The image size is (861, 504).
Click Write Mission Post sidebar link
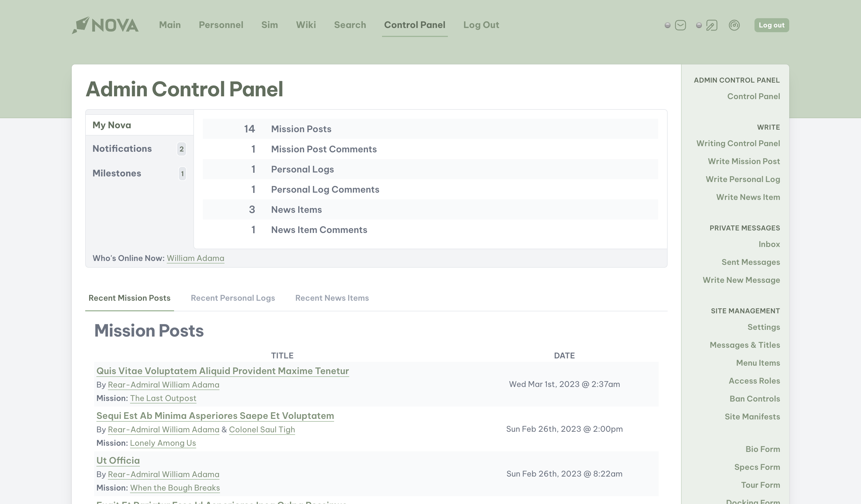point(744,161)
